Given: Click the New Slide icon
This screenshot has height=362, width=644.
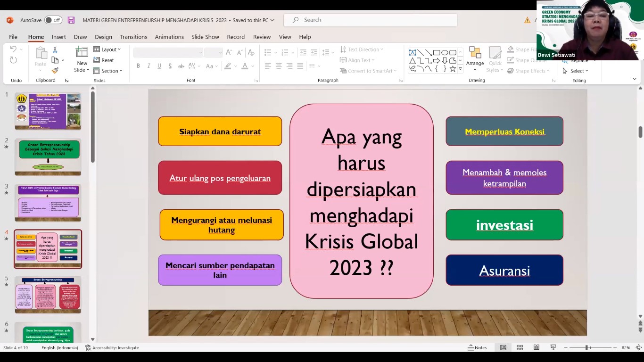Looking at the screenshot, I should point(82,53).
